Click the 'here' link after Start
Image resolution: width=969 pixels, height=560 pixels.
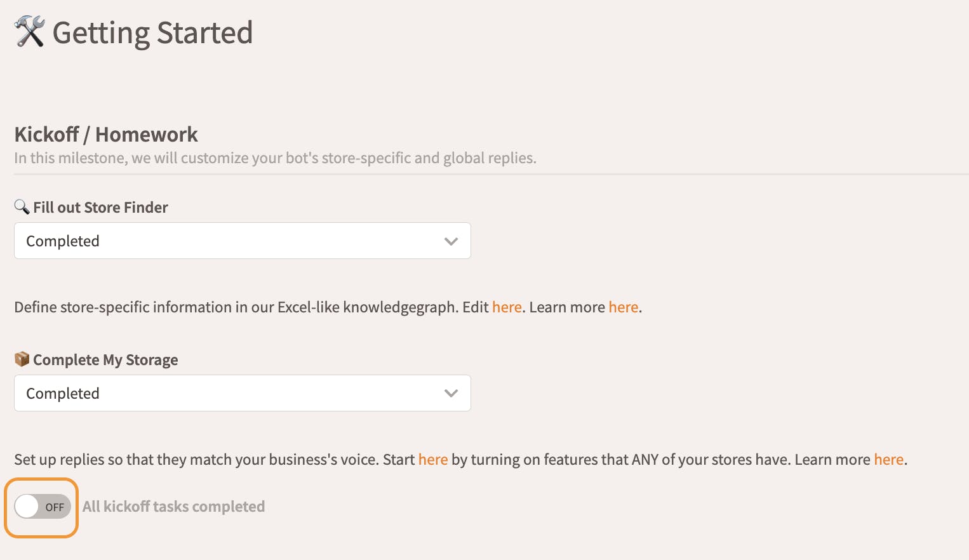(432, 460)
